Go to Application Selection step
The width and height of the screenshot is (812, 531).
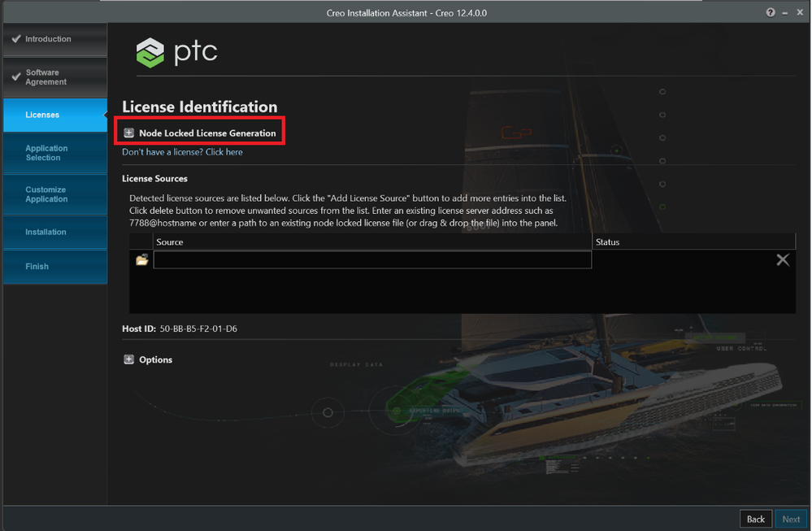coord(55,153)
